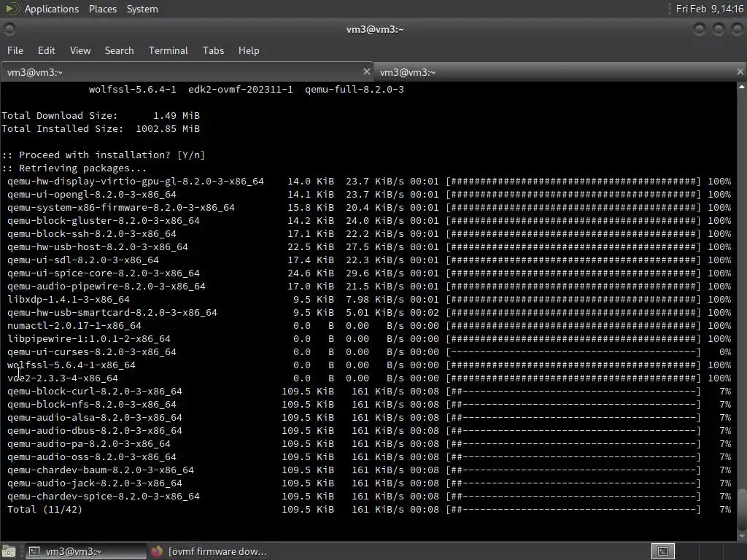Open the terminal File menu
The height and width of the screenshot is (560, 747).
[15, 50]
